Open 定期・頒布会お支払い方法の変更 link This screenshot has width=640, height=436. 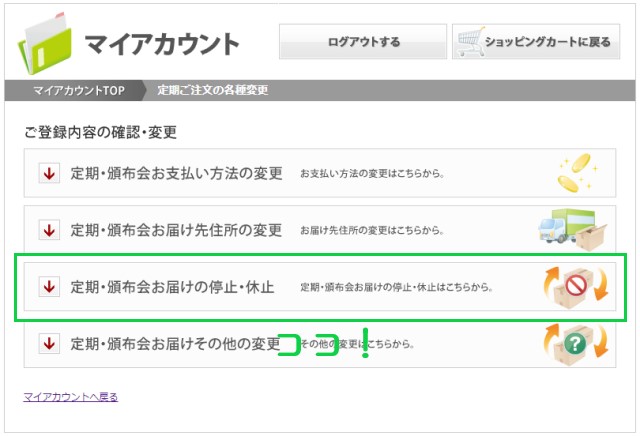coord(177,174)
